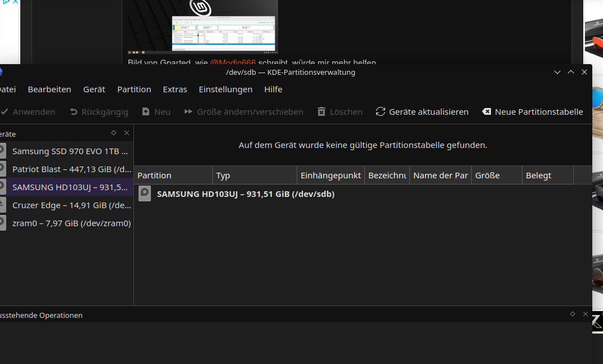
Task: Click the Rückgängig undo arrow icon
Action: coord(73,112)
